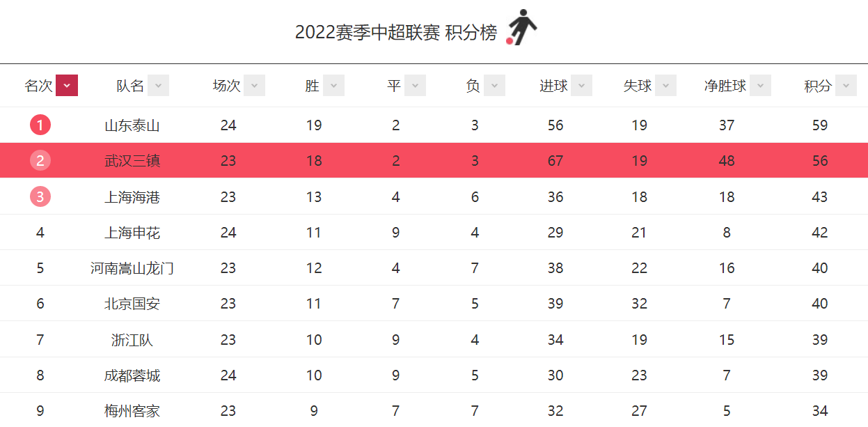The width and height of the screenshot is (868, 427).
Task: Click the 河南嵩山龙门 team name
Action: [x=132, y=268]
